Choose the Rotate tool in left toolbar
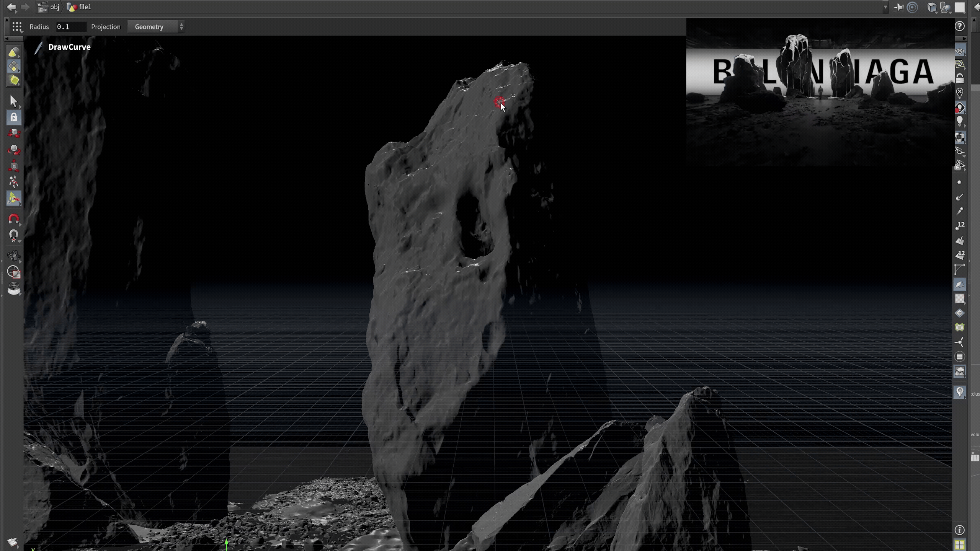This screenshot has height=551, width=980. [14, 150]
